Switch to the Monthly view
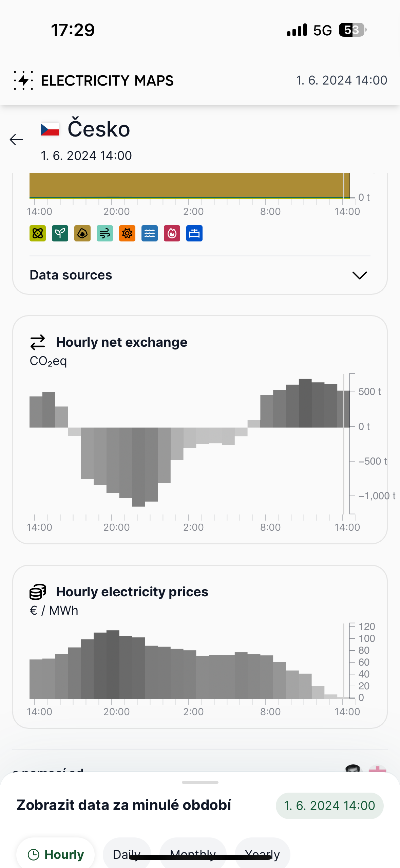 (x=193, y=854)
